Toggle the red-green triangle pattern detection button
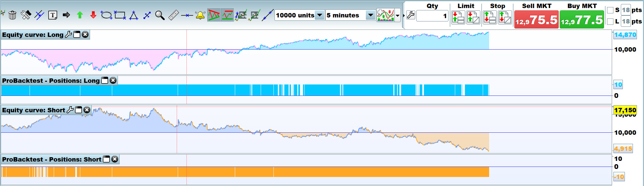This screenshot has width=644, height=186. tap(214, 15)
